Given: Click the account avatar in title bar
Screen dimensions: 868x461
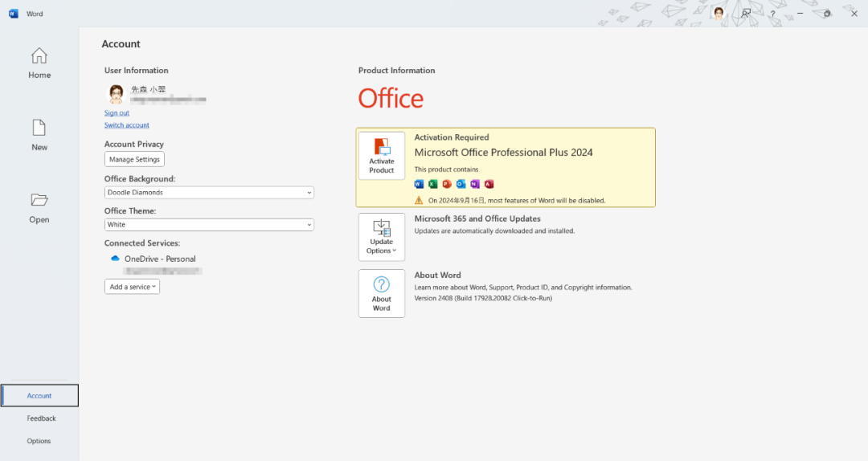Looking at the screenshot, I should pyautogui.click(x=719, y=13).
